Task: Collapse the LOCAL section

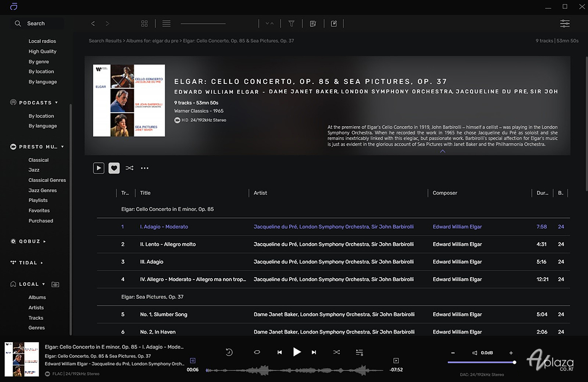Action: click(44, 284)
